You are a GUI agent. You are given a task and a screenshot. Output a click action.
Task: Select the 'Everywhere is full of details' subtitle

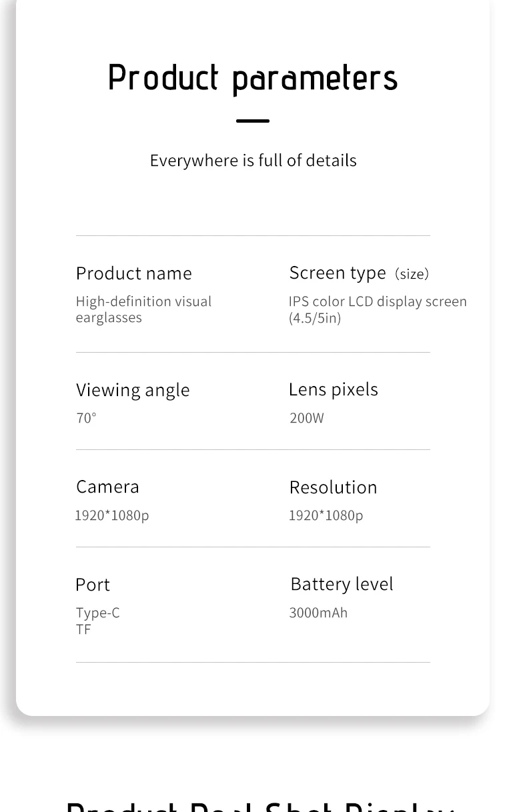(253, 161)
